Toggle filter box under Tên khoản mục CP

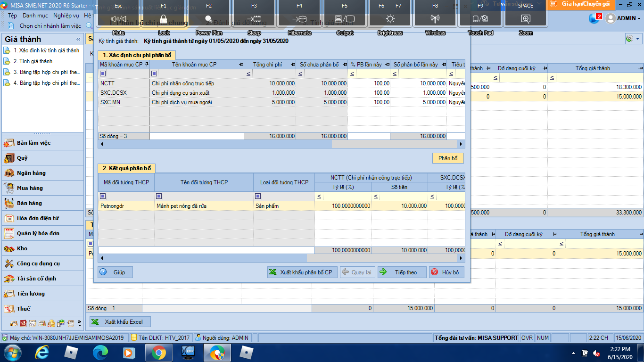pyautogui.click(x=154, y=74)
